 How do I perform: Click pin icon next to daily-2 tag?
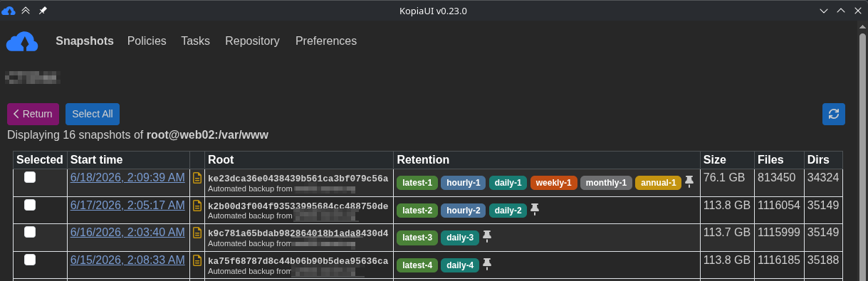tap(535, 210)
